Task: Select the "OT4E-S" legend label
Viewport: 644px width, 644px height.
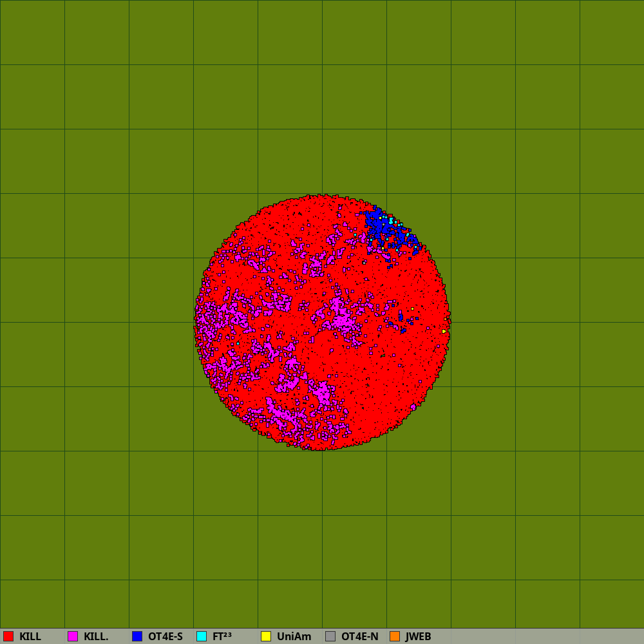Action: [x=165, y=637]
